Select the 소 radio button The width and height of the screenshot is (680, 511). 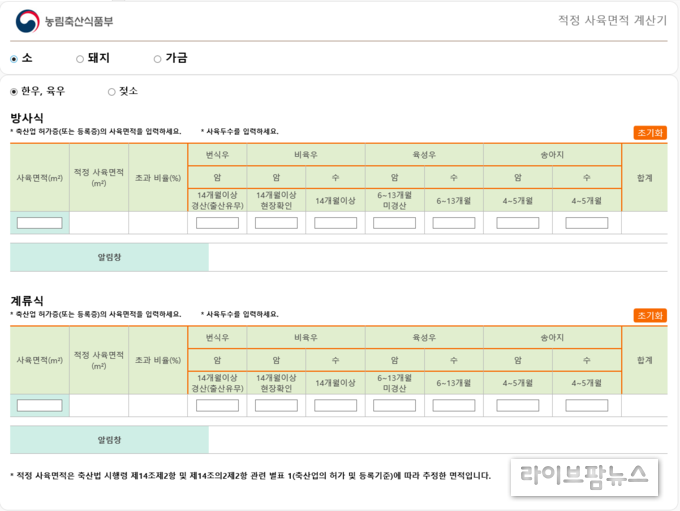14,59
